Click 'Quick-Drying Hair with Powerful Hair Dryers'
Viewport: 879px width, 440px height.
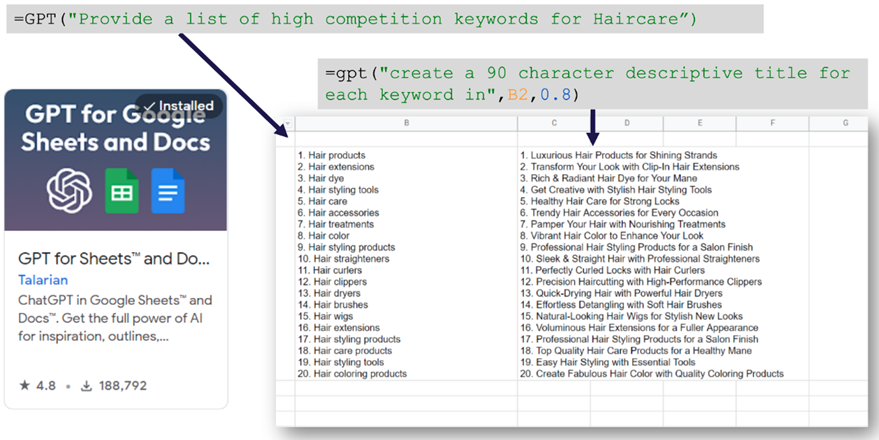click(630, 293)
